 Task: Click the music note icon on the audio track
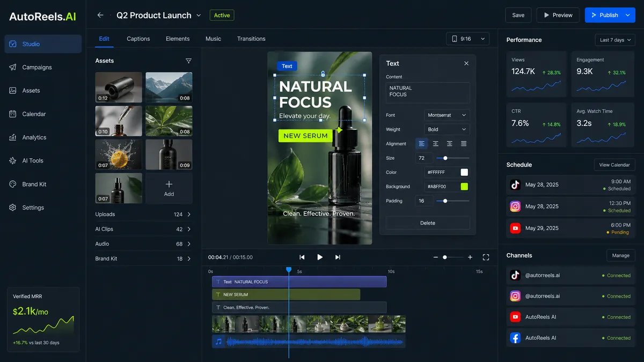218,342
